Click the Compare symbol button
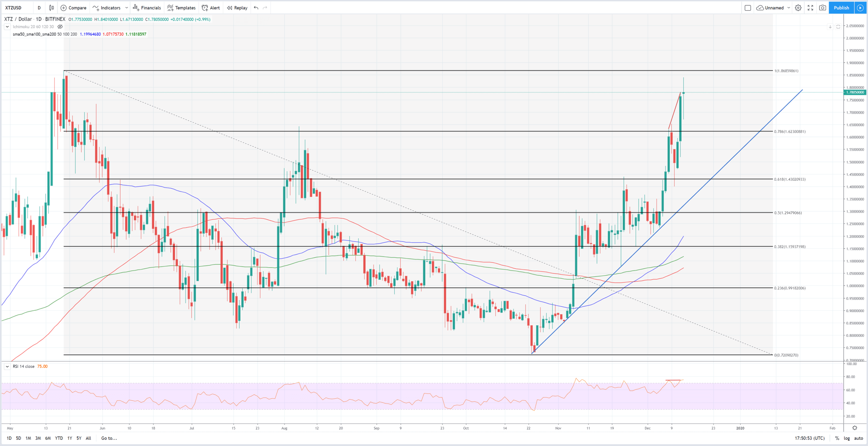Viewport: 868px width, 446px height. click(73, 8)
